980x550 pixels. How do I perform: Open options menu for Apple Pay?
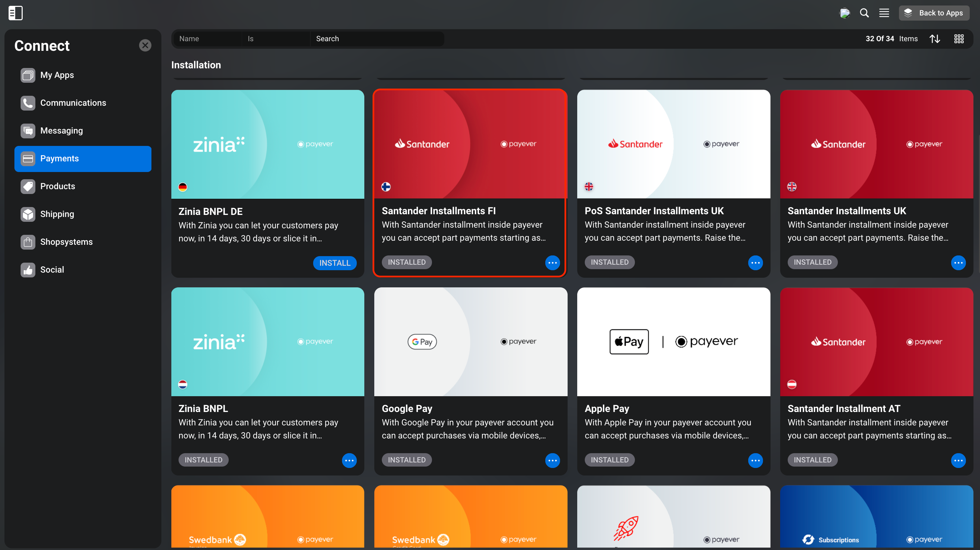(755, 461)
